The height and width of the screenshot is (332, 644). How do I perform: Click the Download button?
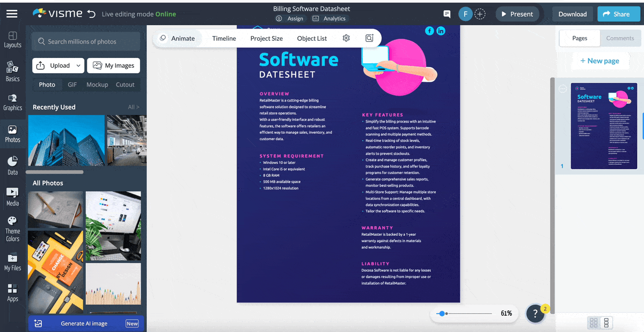(x=572, y=14)
